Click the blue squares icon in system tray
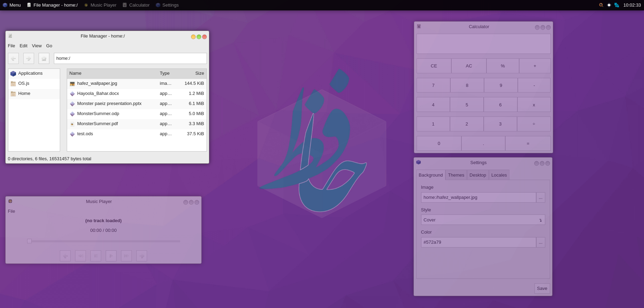644x308 pixels. click(617, 5)
